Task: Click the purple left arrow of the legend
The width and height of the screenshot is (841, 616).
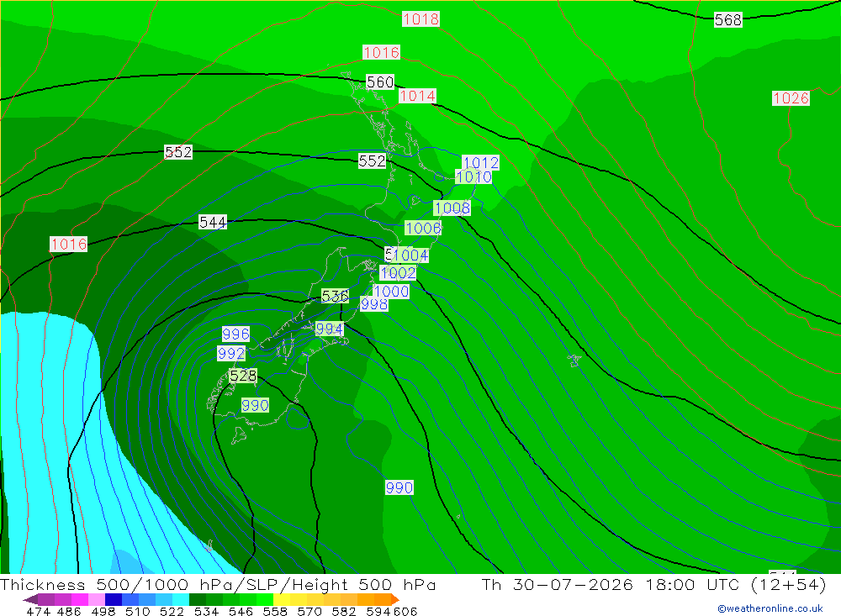Action: click(x=30, y=599)
